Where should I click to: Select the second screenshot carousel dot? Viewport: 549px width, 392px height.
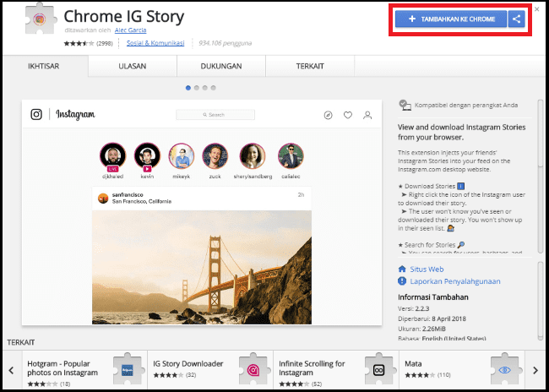(x=197, y=88)
